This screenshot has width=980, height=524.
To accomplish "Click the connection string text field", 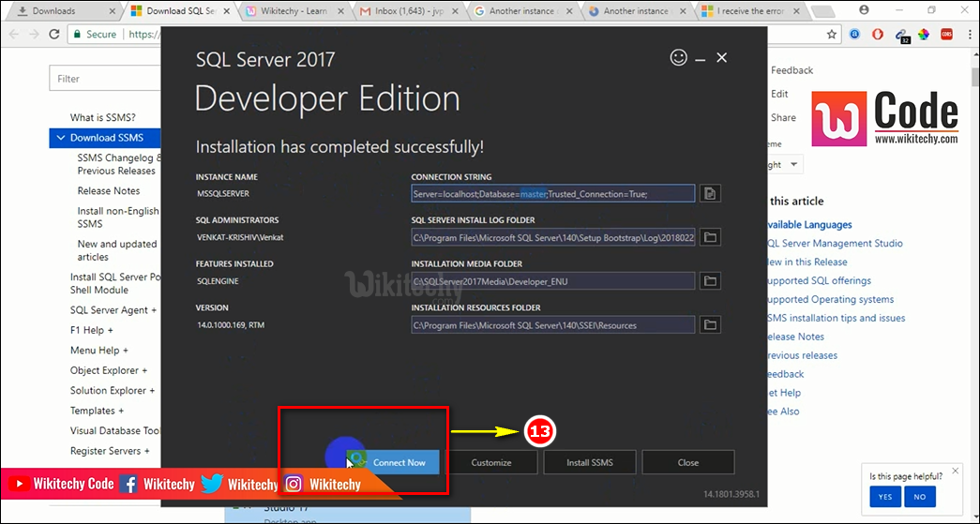I will click(x=552, y=194).
